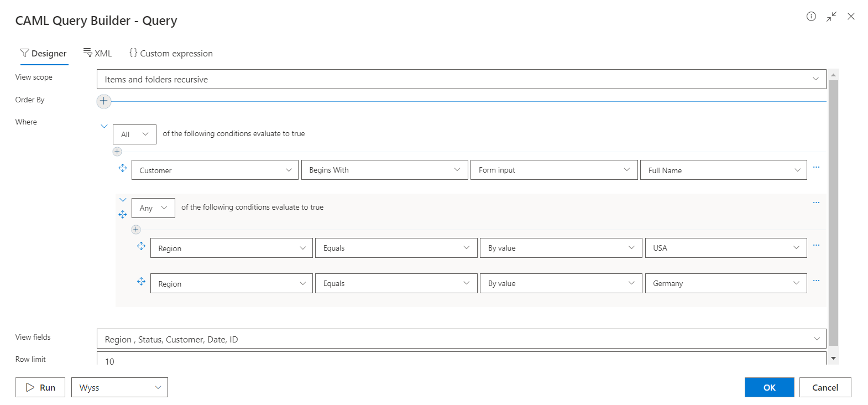Open the Customer field dropdown
The height and width of the screenshot is (405, 868).
pyautogui.click(x=215, y=170)
